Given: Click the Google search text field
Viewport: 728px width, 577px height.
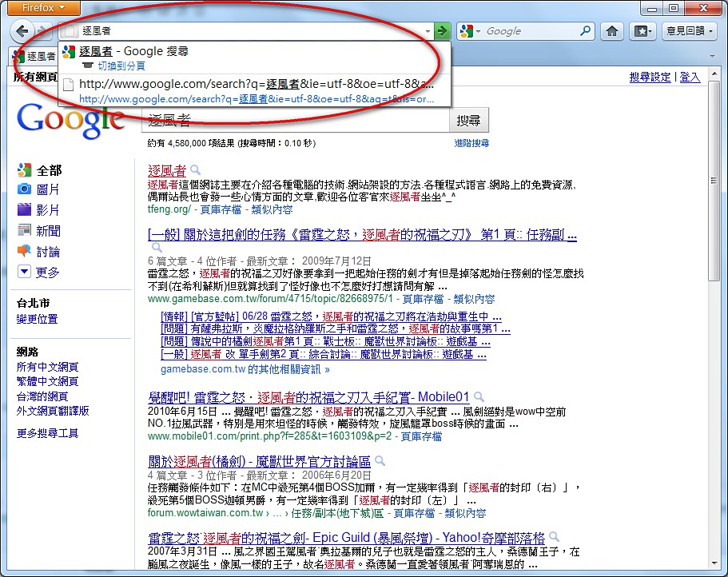Looking at the screenshot, I should tap(296, 121).
